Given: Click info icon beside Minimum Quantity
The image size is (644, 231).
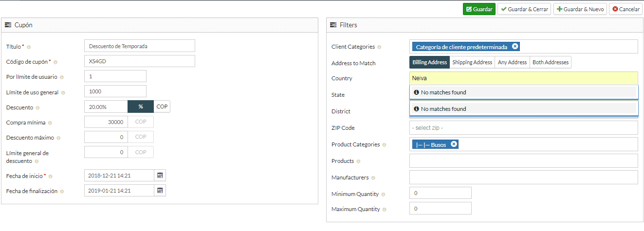Looking at the screenshot, I should point(383,195).
